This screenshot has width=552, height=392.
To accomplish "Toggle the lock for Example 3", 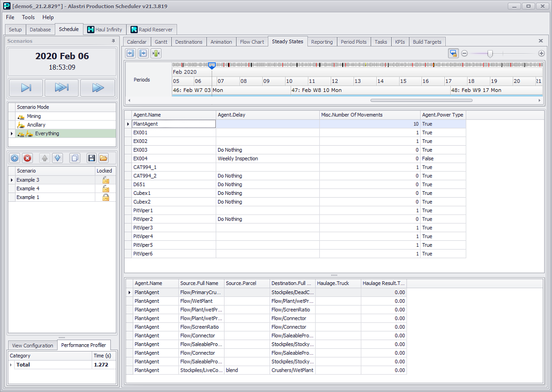I will (105, 180).
